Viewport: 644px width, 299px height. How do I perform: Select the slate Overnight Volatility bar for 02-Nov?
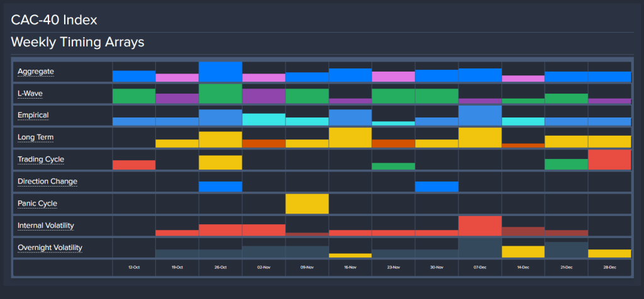pyautogui.click(x=264, y=252)
